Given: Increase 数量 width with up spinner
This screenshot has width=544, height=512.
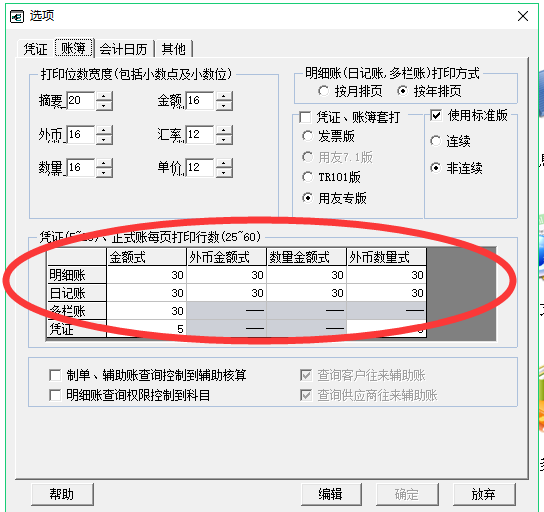Looking at the screenshot, I should (104, 163).
